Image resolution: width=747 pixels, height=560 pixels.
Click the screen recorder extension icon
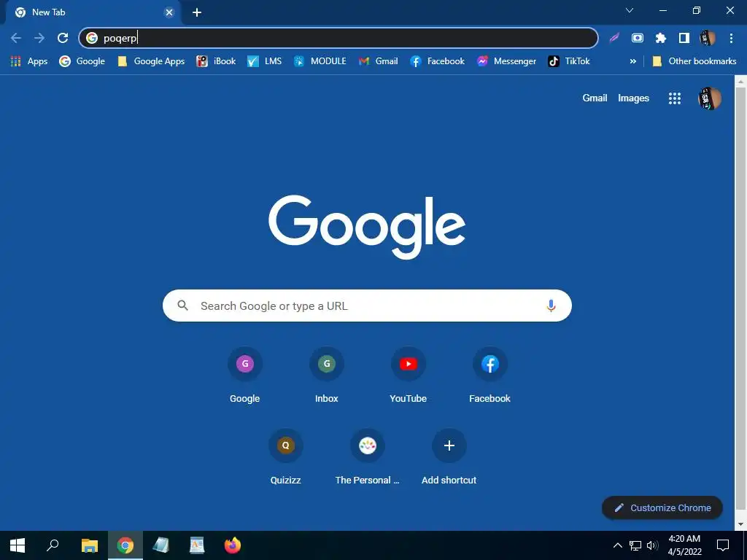(638, 38)
